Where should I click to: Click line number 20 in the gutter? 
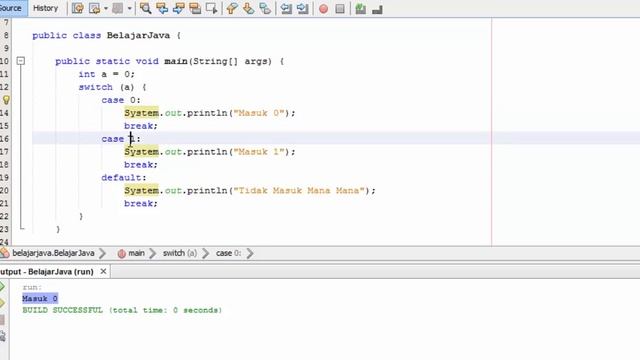[4, 191]
